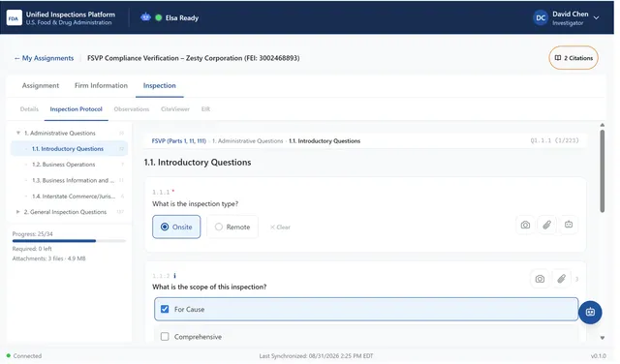Clear the inspection type answer
The image size is (620, 364).
(x=280, y=227)
